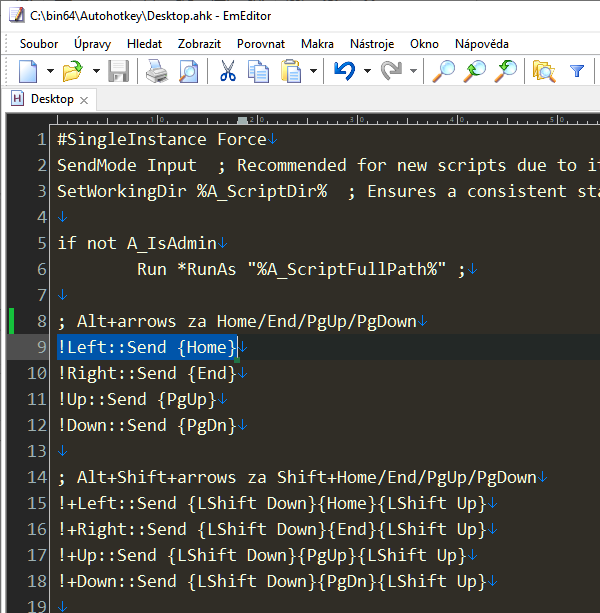Click the New file icon

[x=29, y=71]
